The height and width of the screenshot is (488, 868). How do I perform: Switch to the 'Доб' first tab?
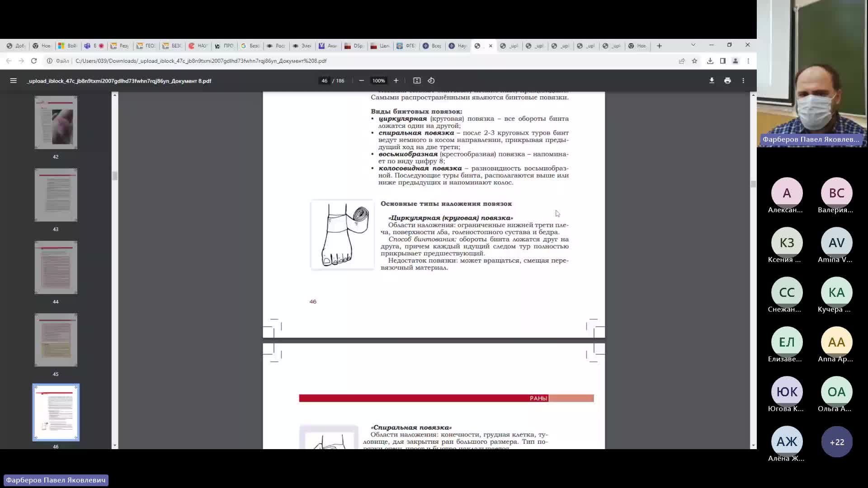click(16, 46)
